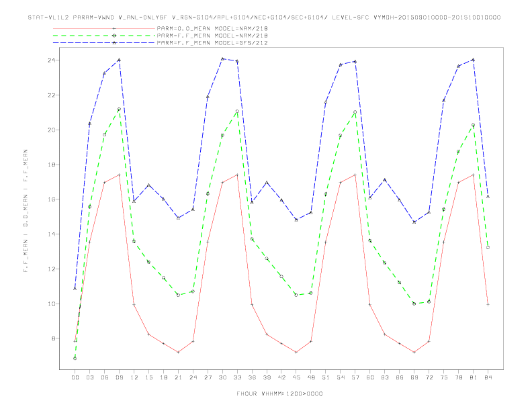Image resolution: width=532 pixels, height=411 pixels.
Task: Click the x-axis hour label 06
Action: click(x=105, y=377)
